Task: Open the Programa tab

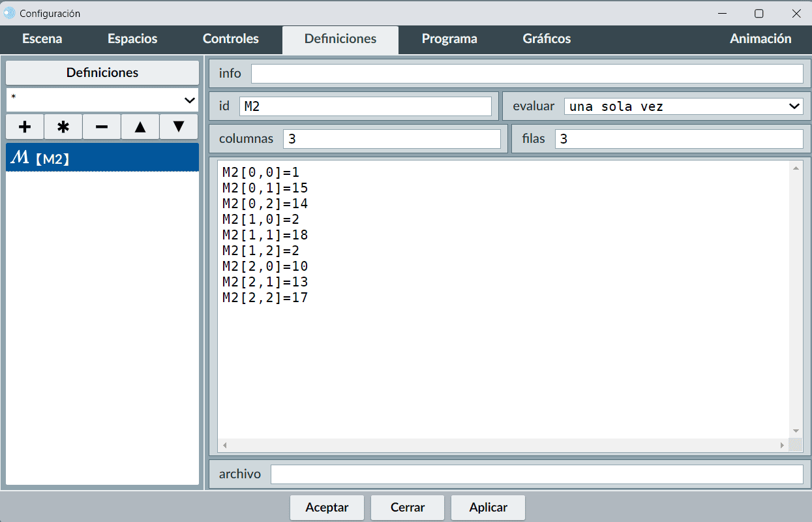Action: [x=449, y=39]
